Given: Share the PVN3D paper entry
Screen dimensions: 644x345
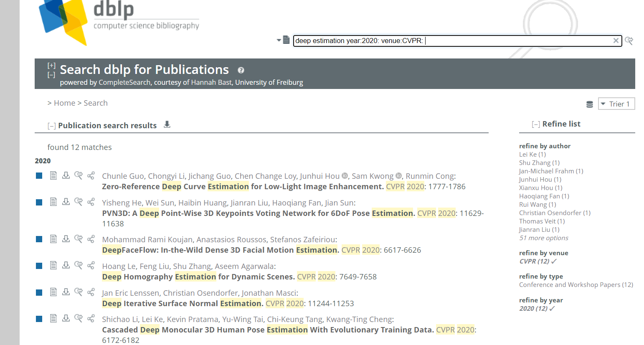Looking at the screenshot, I should coord(91,202).
